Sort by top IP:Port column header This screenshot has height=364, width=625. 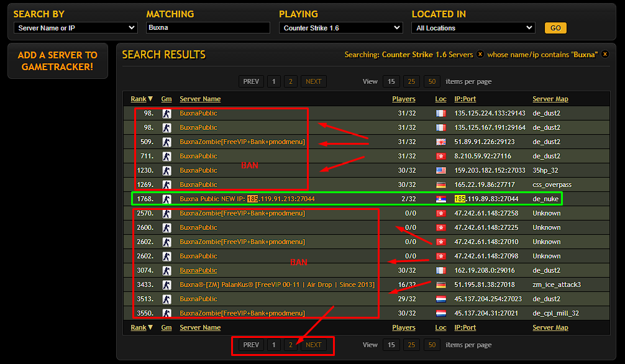coord(465,99)
